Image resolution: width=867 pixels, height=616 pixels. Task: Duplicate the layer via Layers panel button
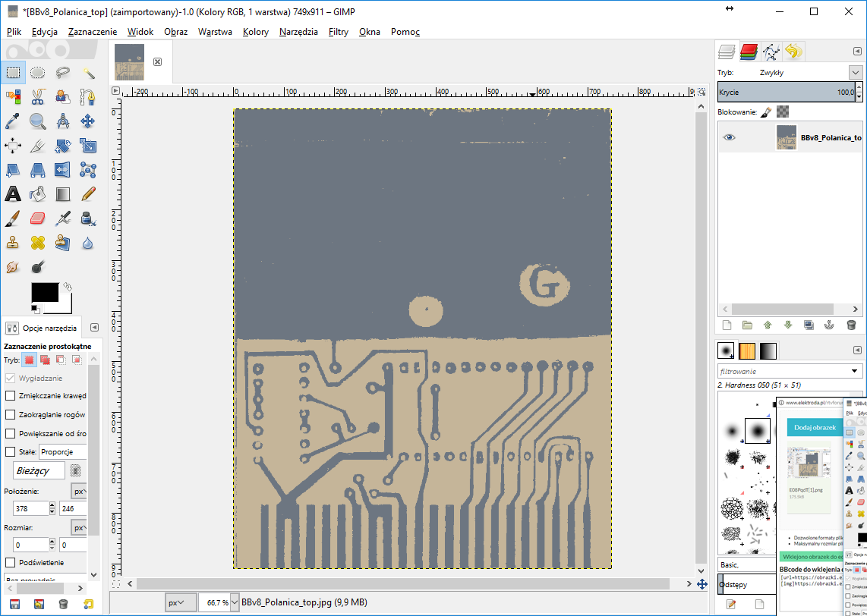click(x=809, y=325)
